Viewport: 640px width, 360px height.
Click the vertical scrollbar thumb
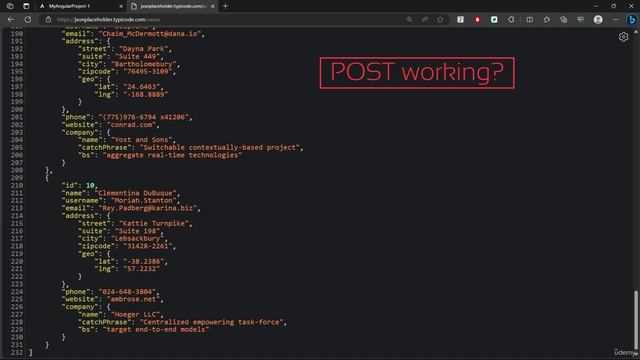coord(636,319)
